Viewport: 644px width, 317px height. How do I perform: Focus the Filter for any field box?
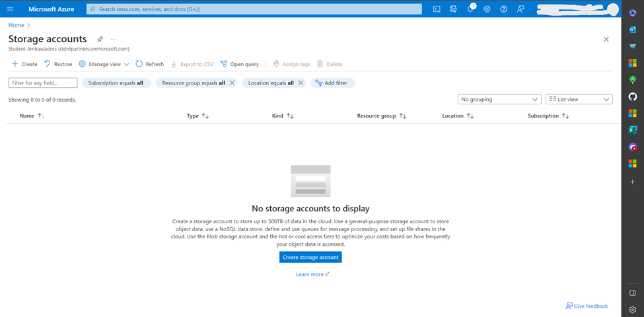43,83
